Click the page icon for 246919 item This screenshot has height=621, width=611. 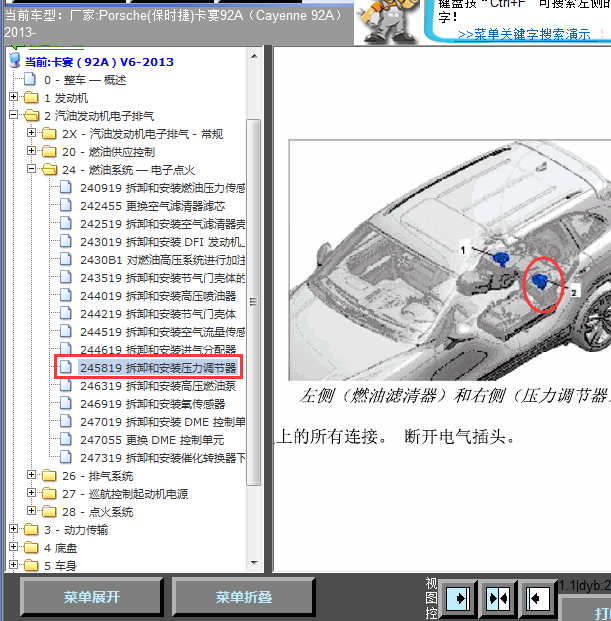click(66, 403)
